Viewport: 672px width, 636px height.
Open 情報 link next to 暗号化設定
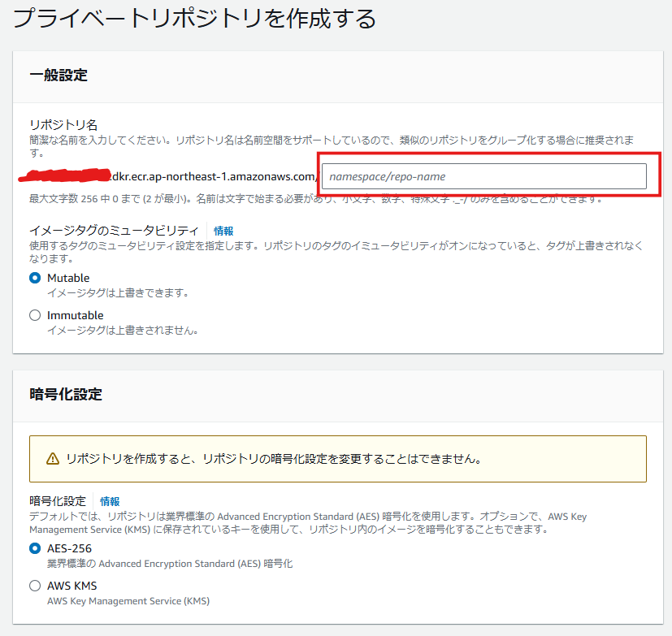(110, 501)
